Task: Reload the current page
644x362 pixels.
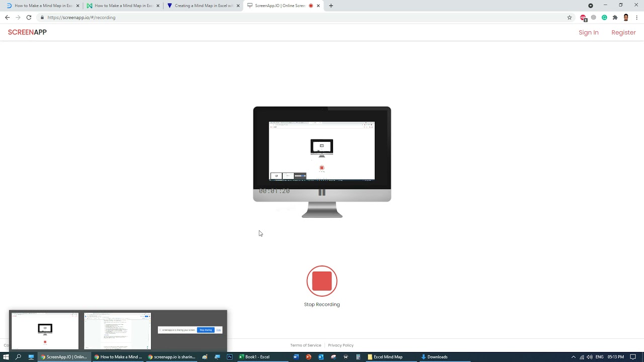Action: tap(29, 17)
